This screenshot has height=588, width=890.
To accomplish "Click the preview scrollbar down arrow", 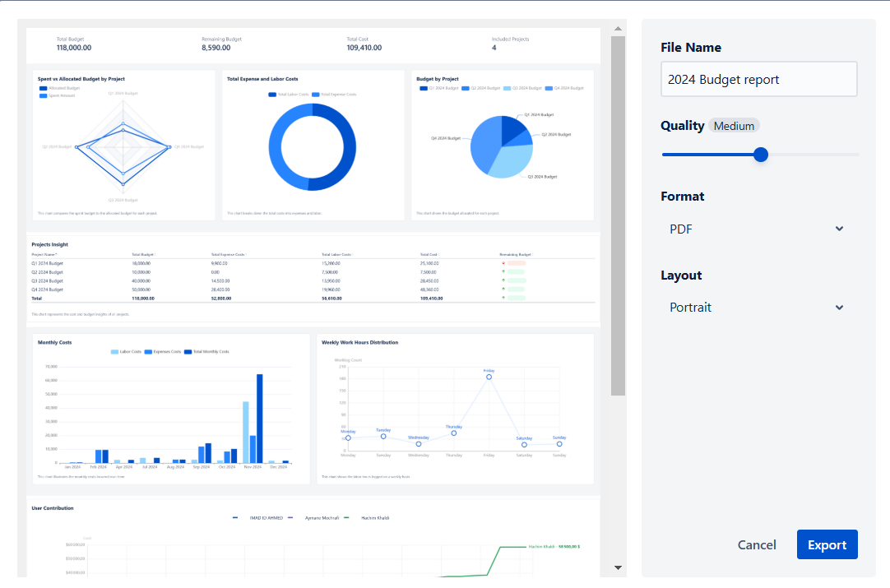I will (618, 567).
